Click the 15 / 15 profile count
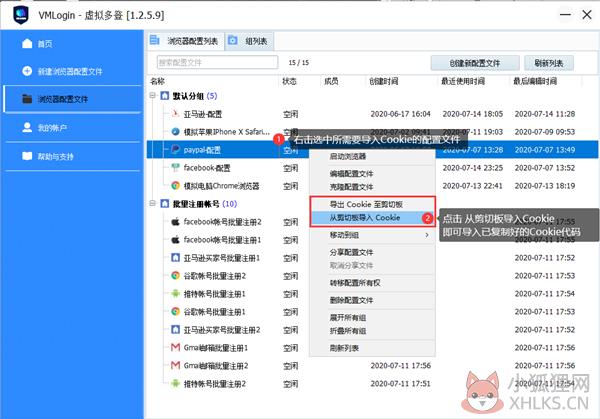 [298, 62]
